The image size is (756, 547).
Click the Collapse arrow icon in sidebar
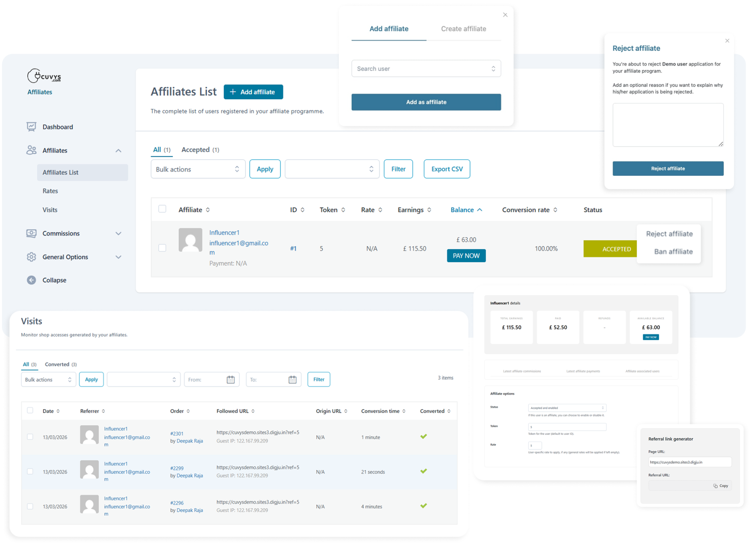pos(31,280)
